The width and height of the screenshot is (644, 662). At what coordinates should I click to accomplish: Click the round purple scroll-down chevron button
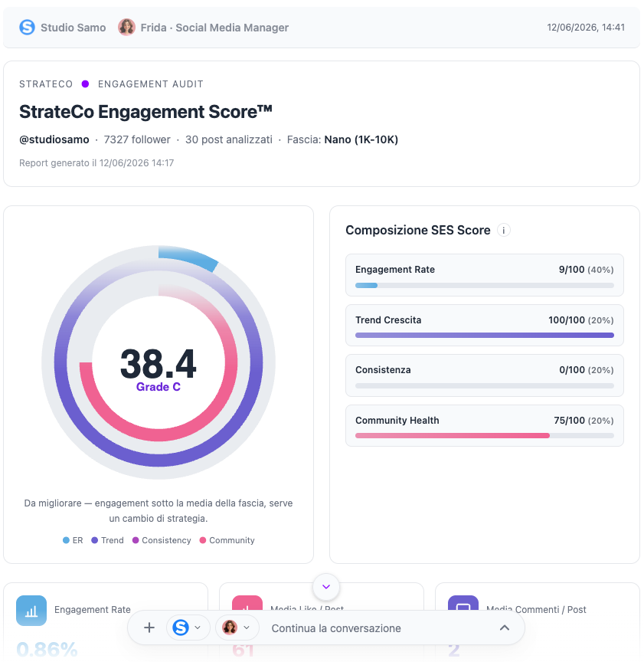pyautogui.click(x=325, y=586)
